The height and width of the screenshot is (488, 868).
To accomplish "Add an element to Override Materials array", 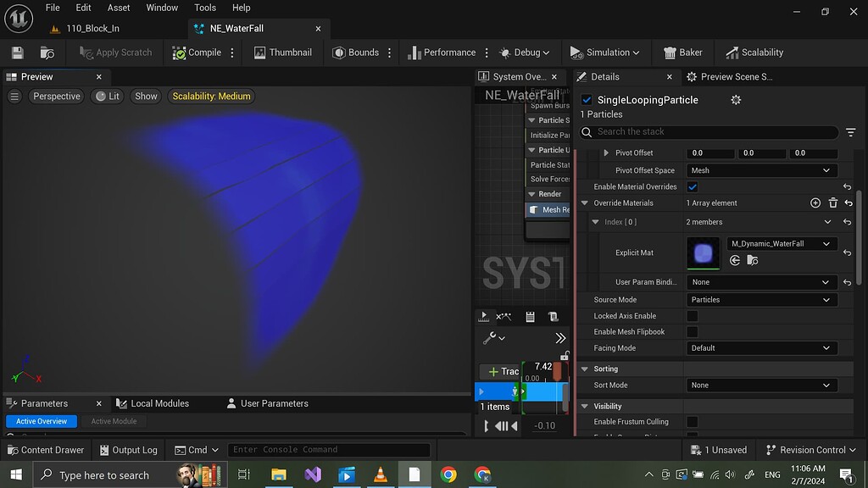I will point(815,202).
